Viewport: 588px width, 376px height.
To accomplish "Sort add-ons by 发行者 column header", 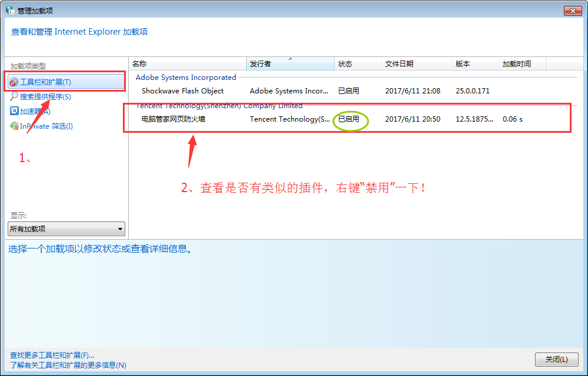I will (x=290, y=64).
